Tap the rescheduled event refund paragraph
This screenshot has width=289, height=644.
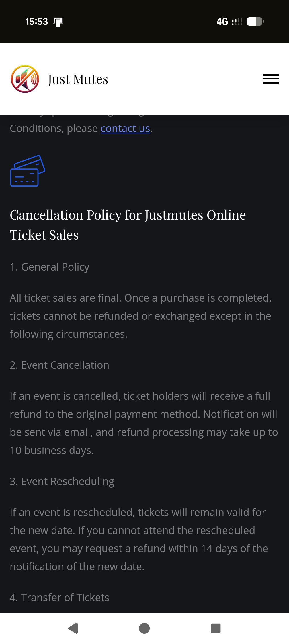[139, 539]
